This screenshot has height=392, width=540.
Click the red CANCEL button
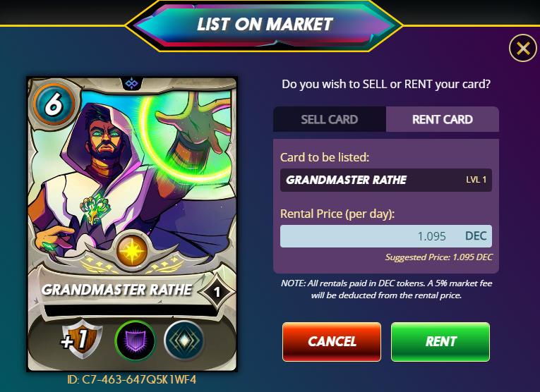[332, 342]
